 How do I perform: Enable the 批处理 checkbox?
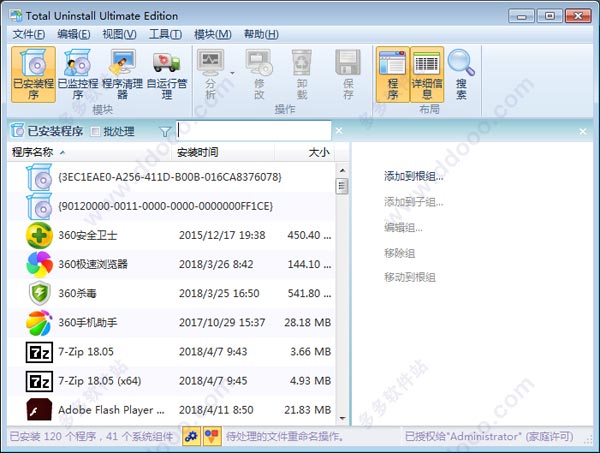(x=95, y=132)
